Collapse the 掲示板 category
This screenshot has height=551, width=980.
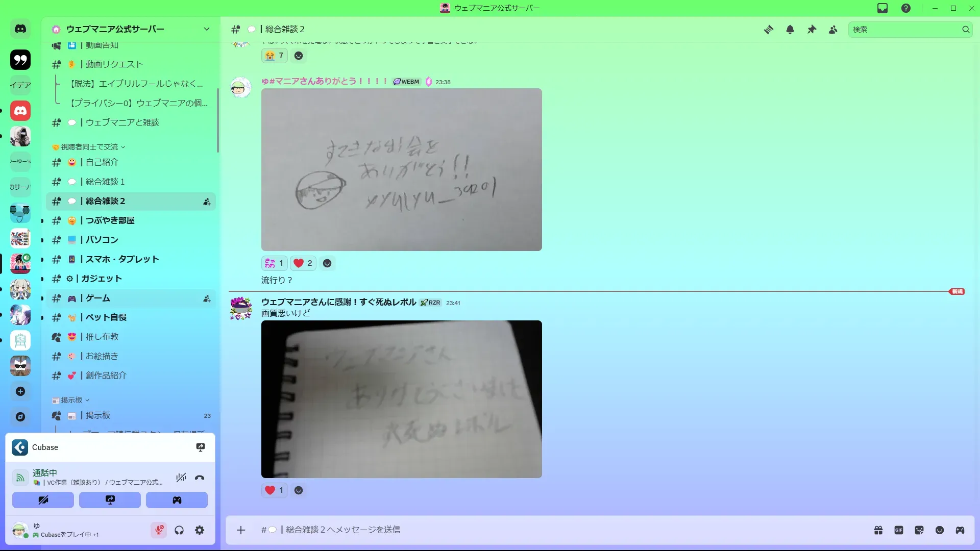click(71, 400)
